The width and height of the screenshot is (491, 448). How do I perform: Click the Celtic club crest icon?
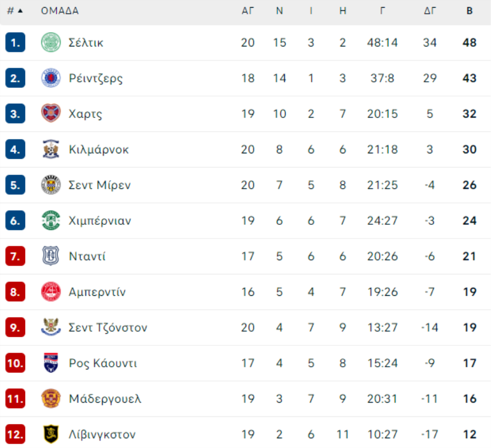tap(51, 43)
